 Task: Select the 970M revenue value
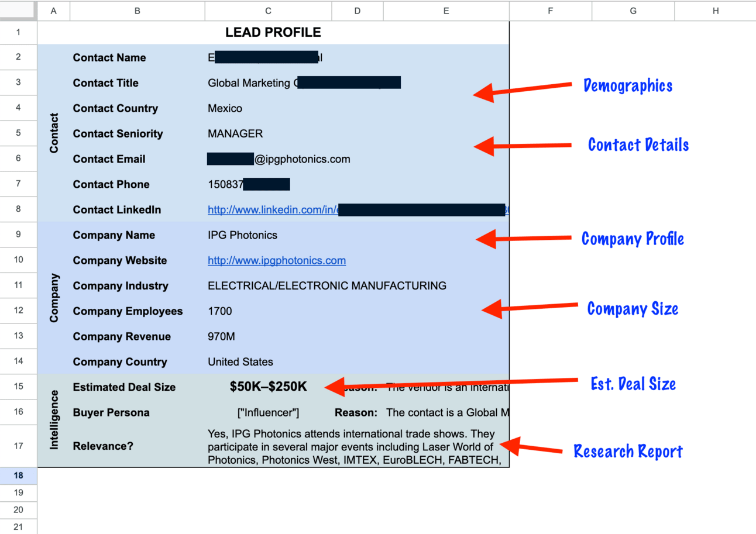tap(221, 337)
